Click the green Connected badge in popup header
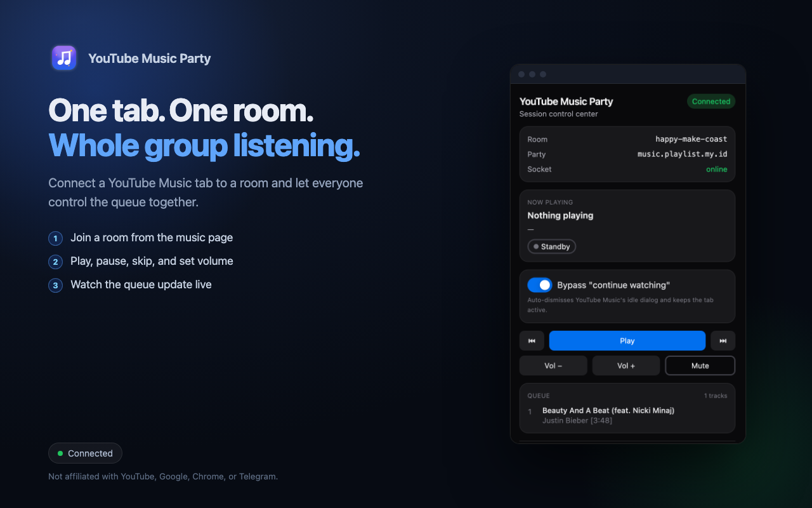The height and width of the screenshot is (508, 812). (711, 102)
